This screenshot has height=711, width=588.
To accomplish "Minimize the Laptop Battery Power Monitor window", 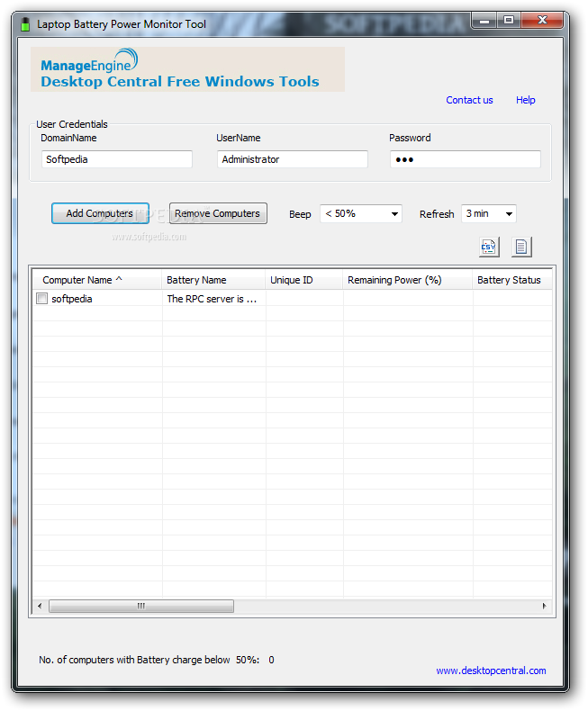I will click(484, 20).
